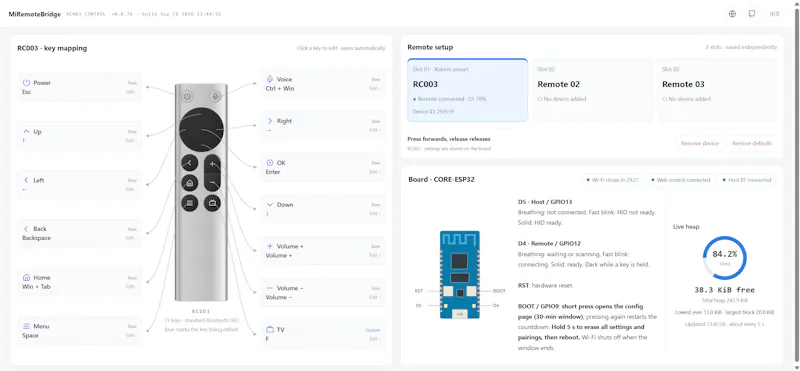Click the 'Remote connected' status text
Image resolution: width=800 pixels, height=371 pixels.
(441, 99)
